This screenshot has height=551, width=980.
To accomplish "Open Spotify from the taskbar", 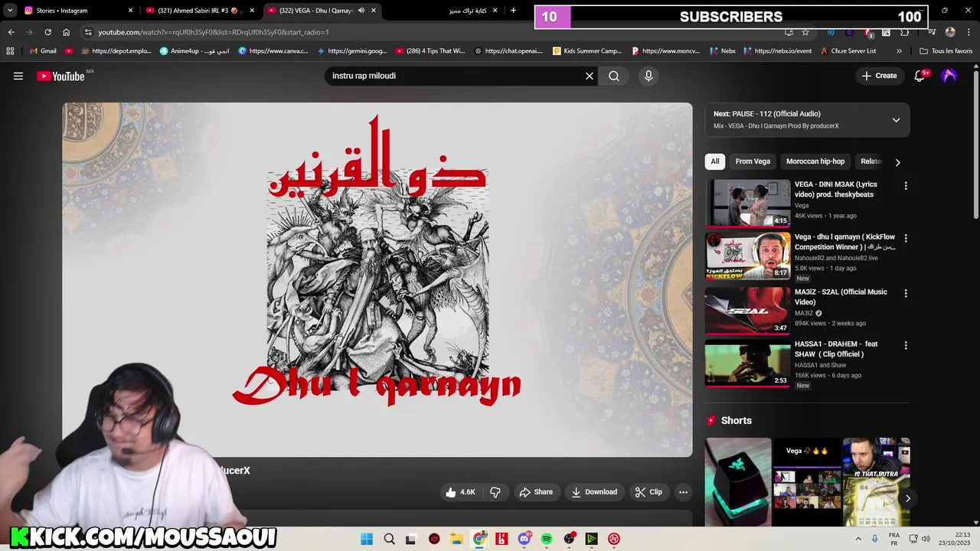I will [547, 539].
